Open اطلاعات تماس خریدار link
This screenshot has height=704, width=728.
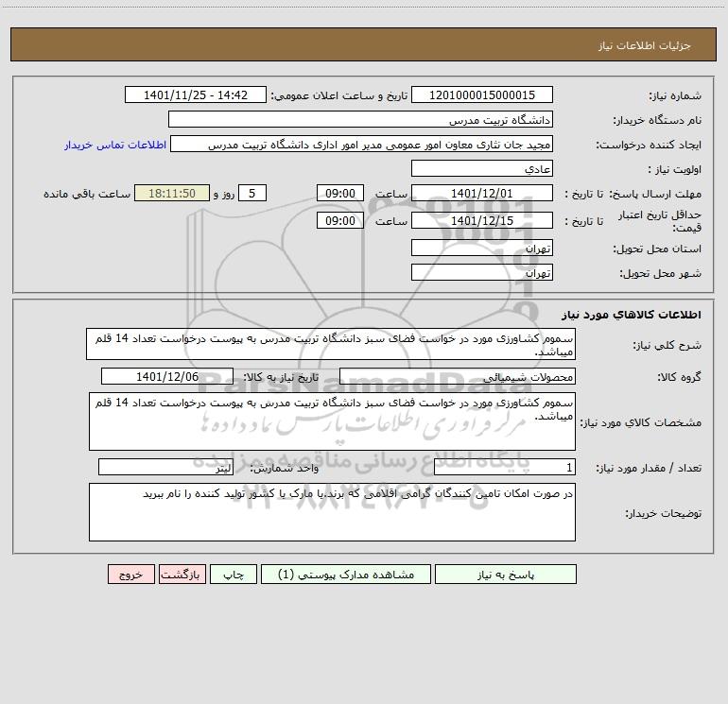pyautogui.click(x=115, y=145)
